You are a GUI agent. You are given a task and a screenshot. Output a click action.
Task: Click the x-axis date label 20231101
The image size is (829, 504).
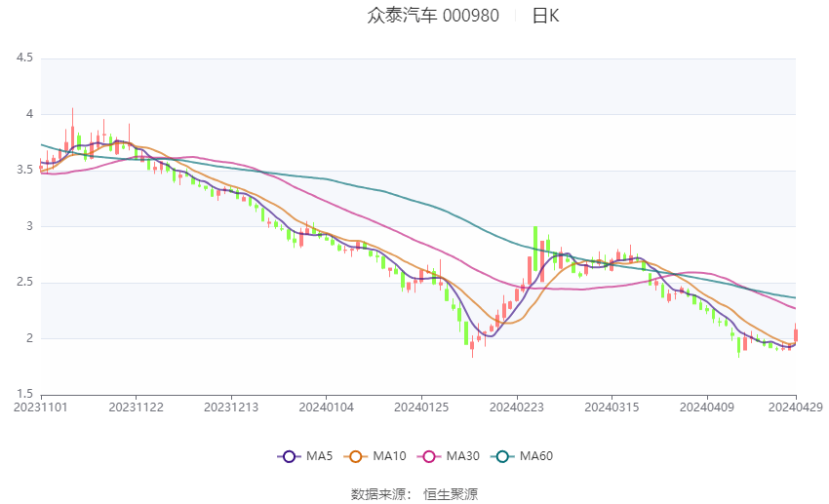click(x=41, y=407)
